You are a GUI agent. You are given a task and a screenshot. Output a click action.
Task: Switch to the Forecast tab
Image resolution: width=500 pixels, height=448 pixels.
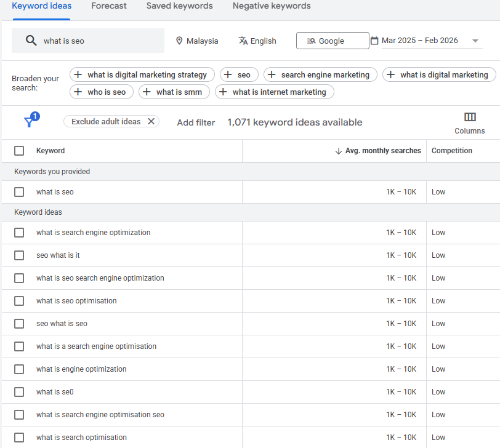[109, 6]
